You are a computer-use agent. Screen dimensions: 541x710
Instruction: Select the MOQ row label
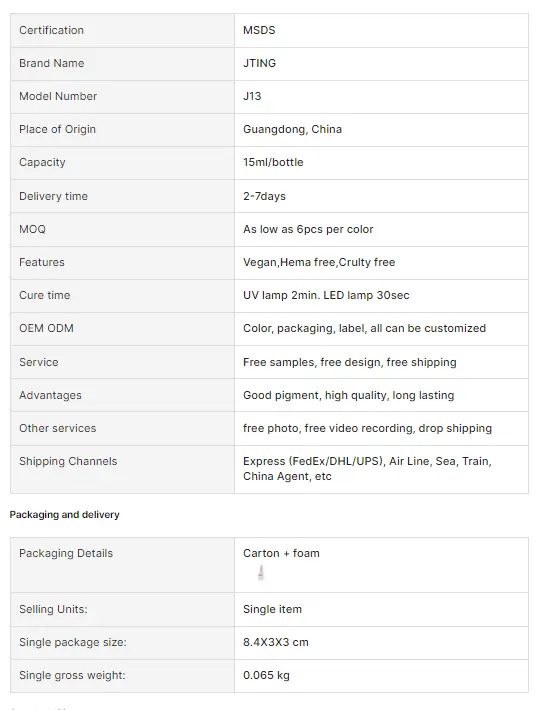click(x=32, y=229)
